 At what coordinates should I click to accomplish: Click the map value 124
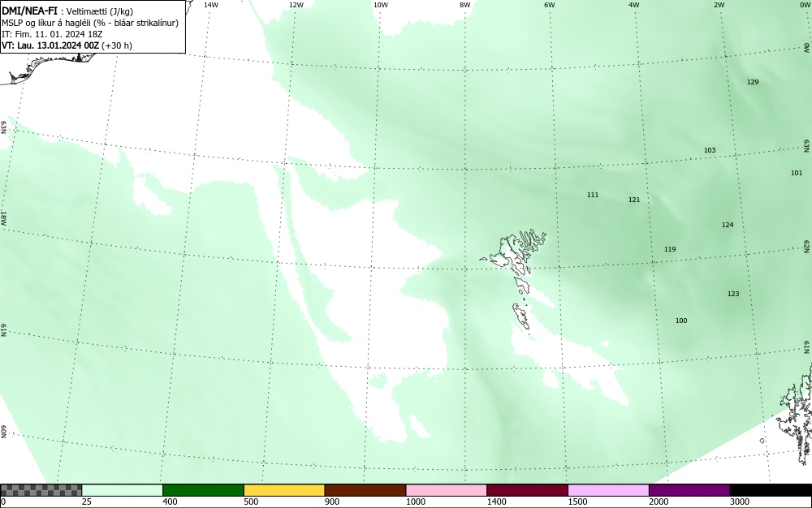(x=728, y=225)
